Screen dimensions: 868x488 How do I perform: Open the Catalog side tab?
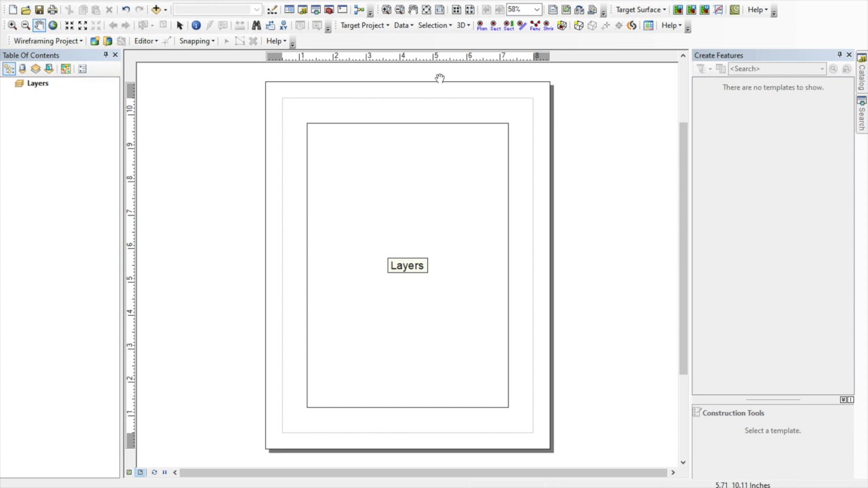point(862,73)
